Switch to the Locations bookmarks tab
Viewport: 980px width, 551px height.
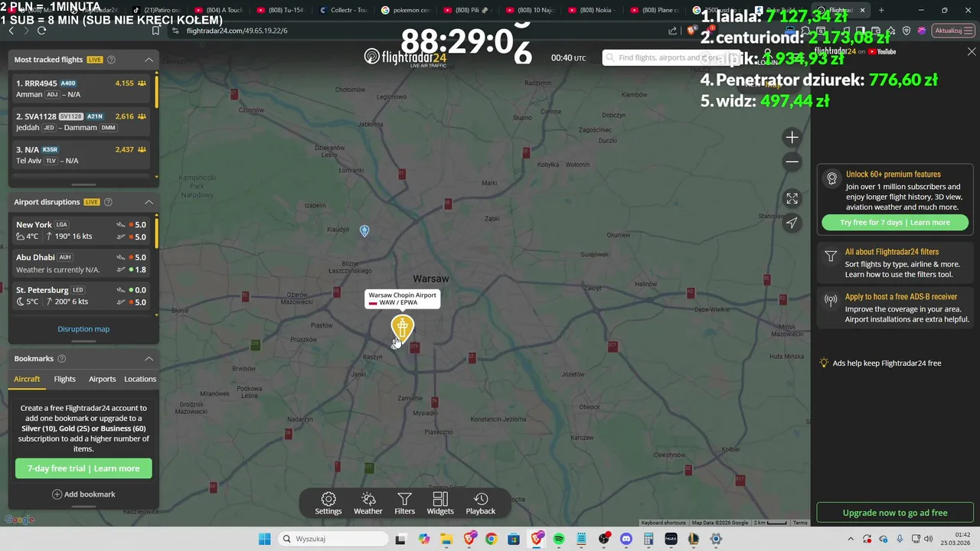[x=140, y=379]
